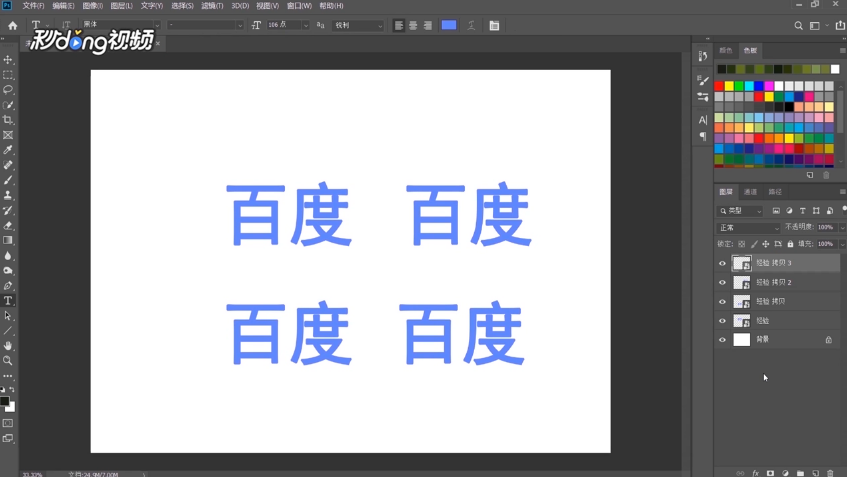The width and height of the screenshot is (847, 477).
Task: Select the Eraser tool
Action: point(8,226)
